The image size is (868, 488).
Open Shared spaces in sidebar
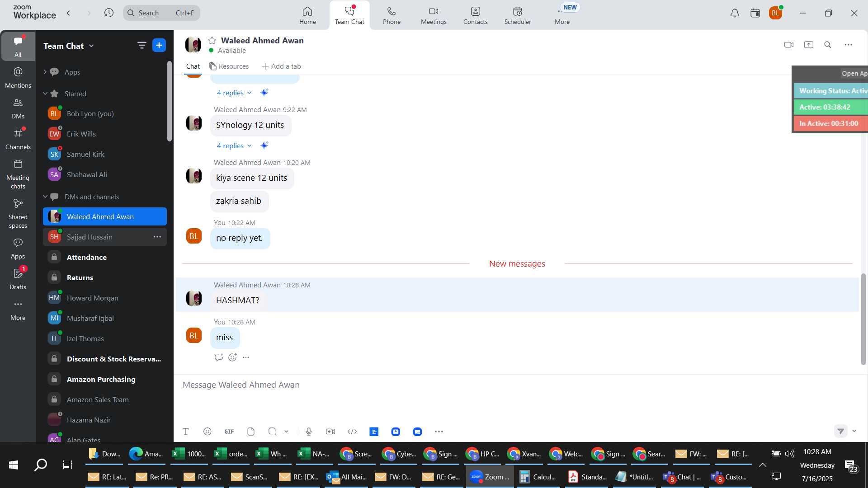[18, 214]
